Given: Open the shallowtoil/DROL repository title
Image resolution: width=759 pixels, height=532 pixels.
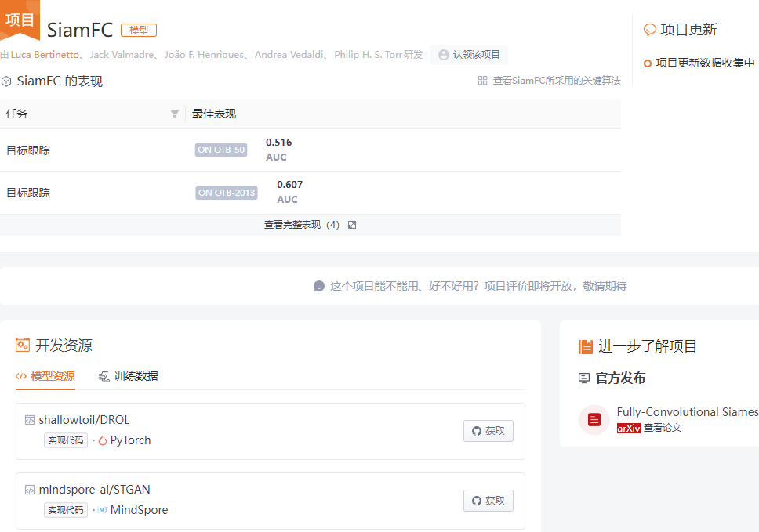Looking at the screenshot, I should tap(84, 420).
